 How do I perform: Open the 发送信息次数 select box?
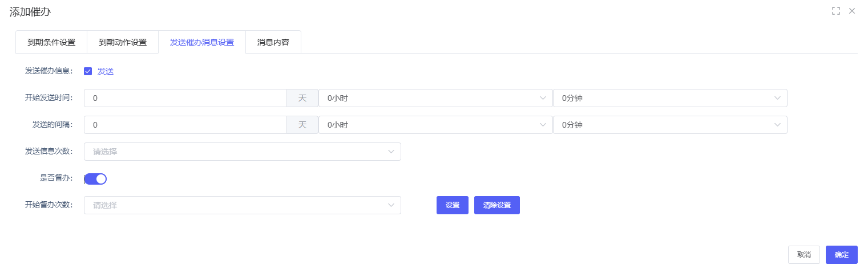(x=243, y=152)
